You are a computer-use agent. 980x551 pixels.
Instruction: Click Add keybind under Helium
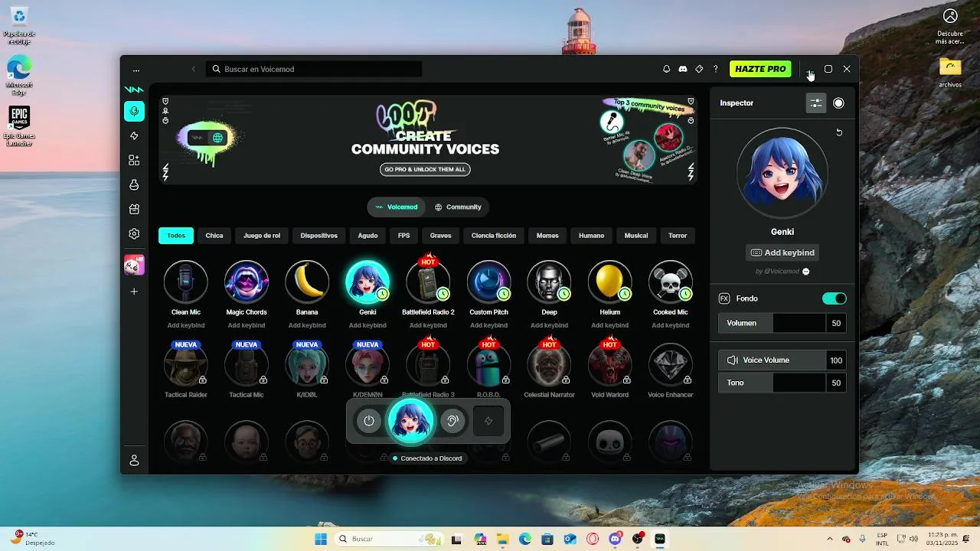click(609, 325)
